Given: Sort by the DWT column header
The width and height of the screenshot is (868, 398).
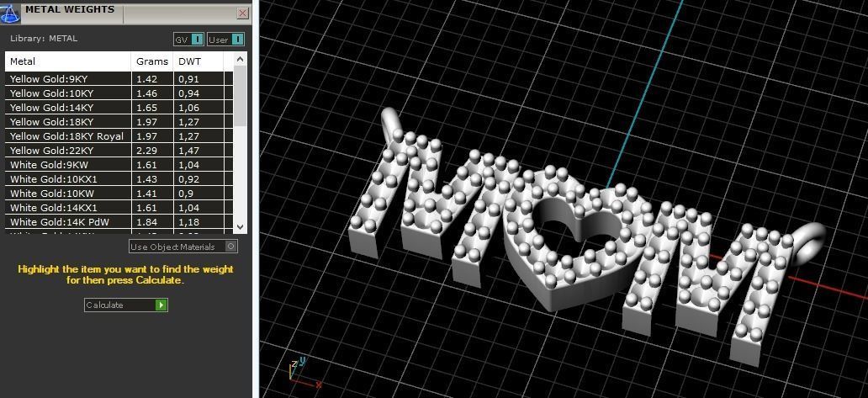Looking at the screenshot, I should pyautogui.click(x=198, y=61).
